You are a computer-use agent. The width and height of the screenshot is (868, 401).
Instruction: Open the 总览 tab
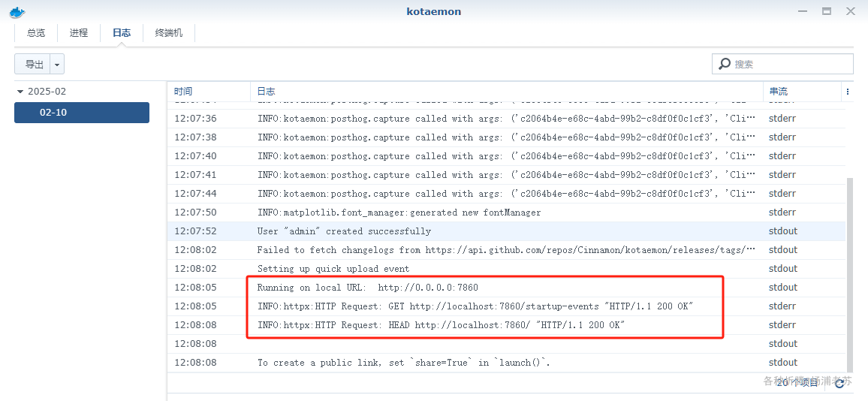coord(36,33)
